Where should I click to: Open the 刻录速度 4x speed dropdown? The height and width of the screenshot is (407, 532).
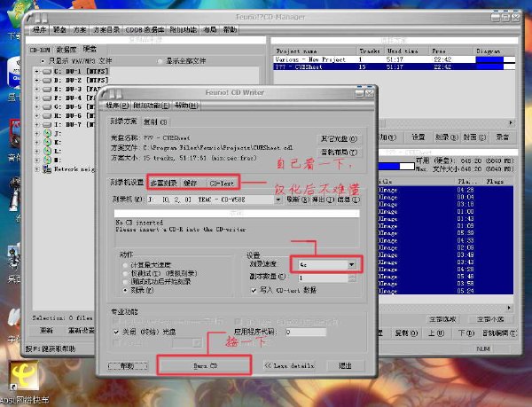(x=351, y=264)
